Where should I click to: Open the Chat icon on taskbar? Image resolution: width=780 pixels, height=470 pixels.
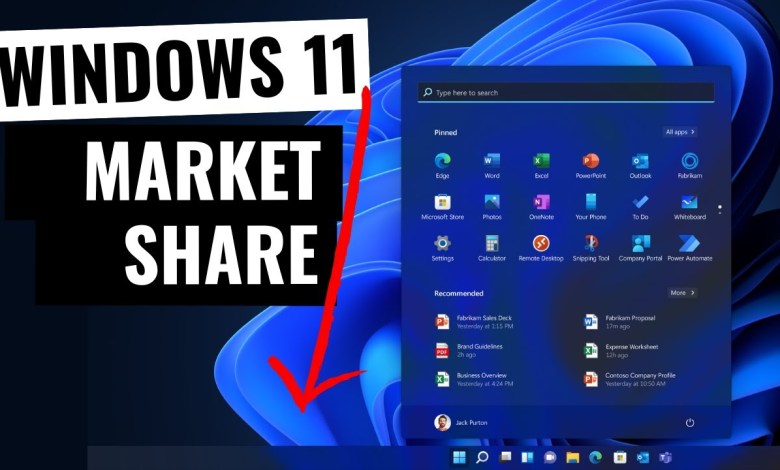[550, 457]
